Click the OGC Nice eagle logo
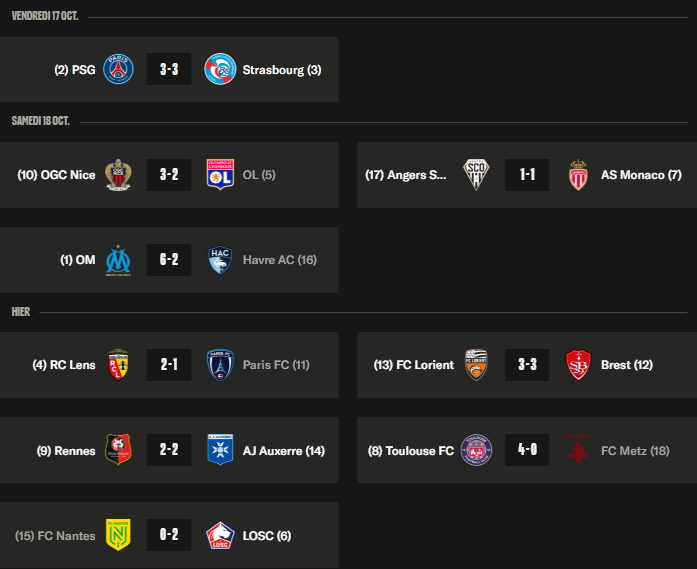This screenshot has height=569, width=697. click(119, 175)
